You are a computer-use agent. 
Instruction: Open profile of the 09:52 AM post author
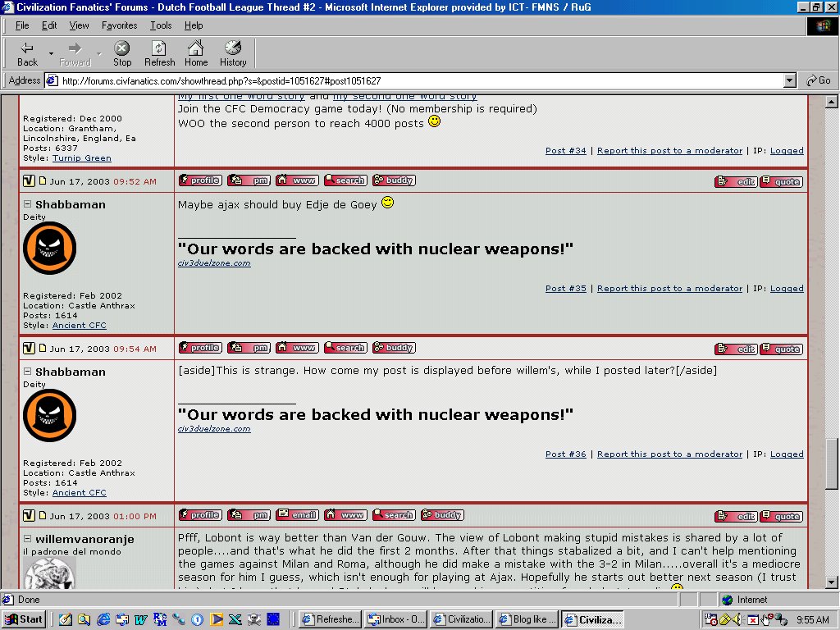pos(200,180)
